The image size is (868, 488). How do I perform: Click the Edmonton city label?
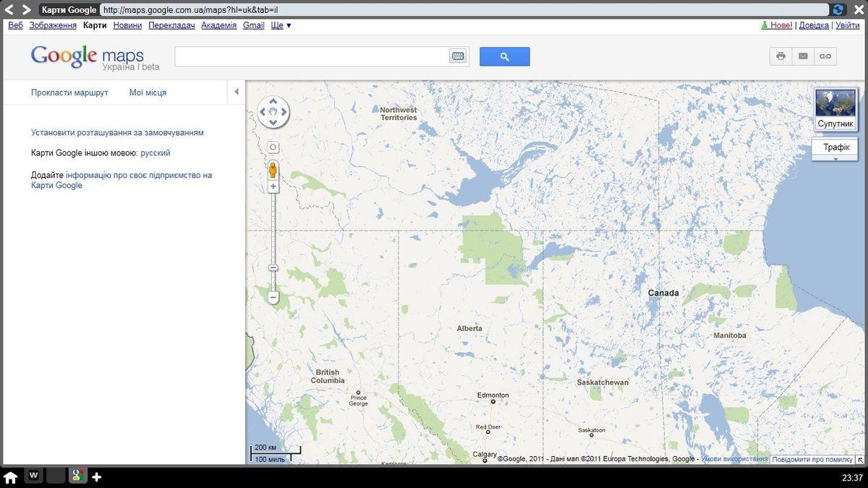click(x=493, y=395)
